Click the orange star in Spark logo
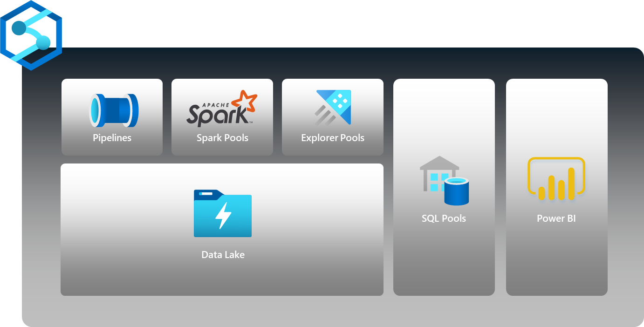This screenshot has height=327, width=644. (x=244, y=101)
